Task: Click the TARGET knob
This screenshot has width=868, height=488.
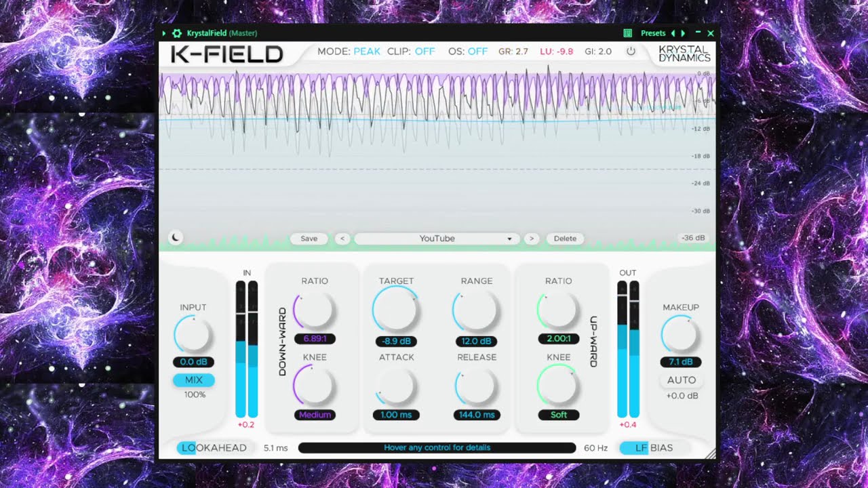Action: click(x=396, y=310)
